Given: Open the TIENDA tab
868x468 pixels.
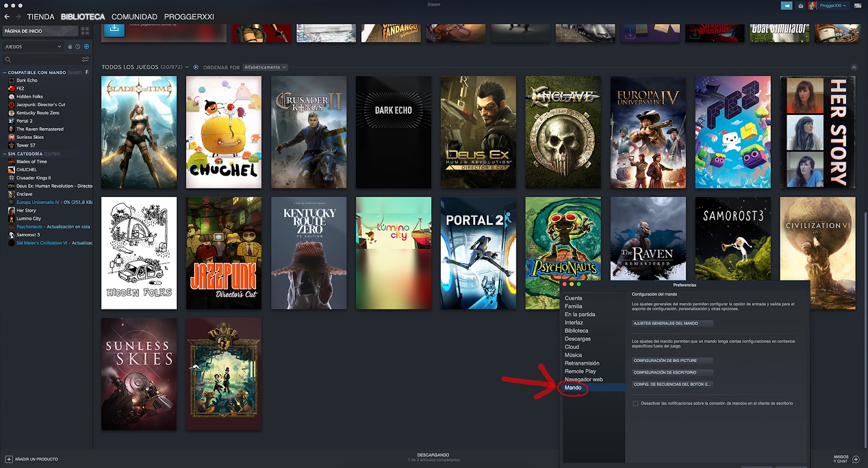Looking at the screenshot, I should click(41, 17).
